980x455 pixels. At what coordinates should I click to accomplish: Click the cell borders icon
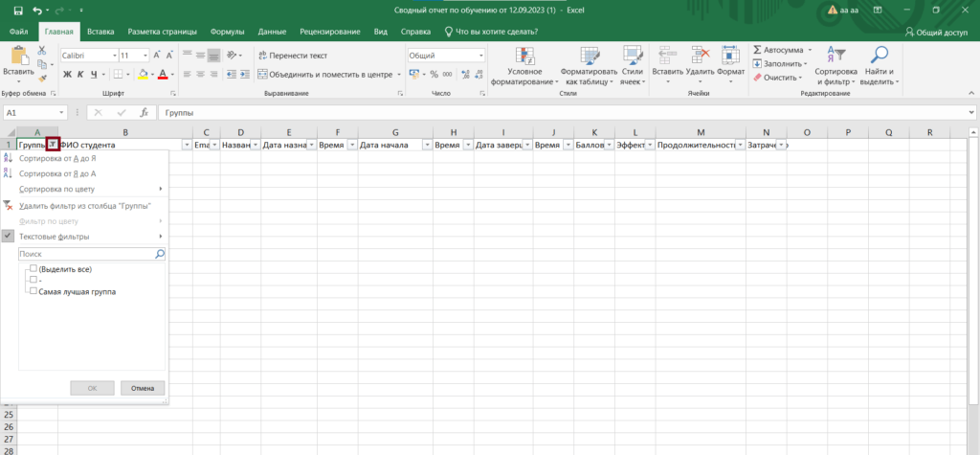(118, 75)
